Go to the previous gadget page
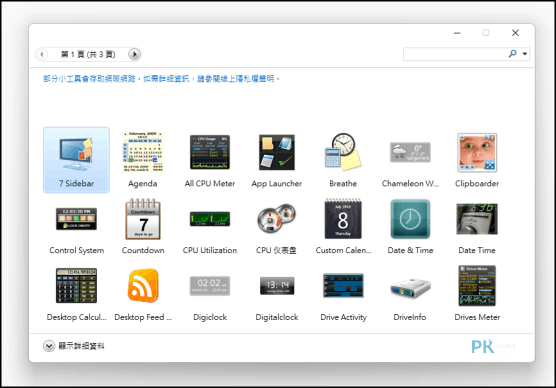The image size is (556, 388). point(42,54)
